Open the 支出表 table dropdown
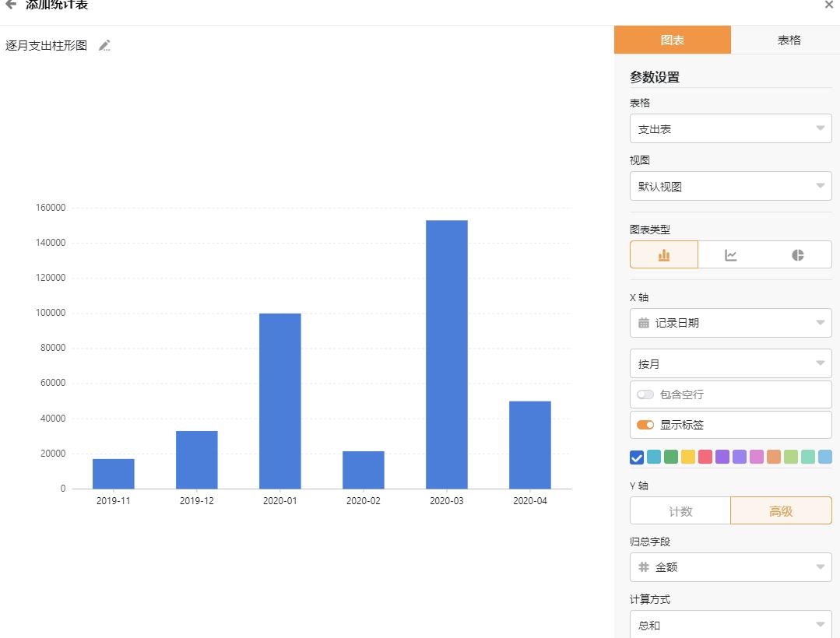 tap(730, 128)
